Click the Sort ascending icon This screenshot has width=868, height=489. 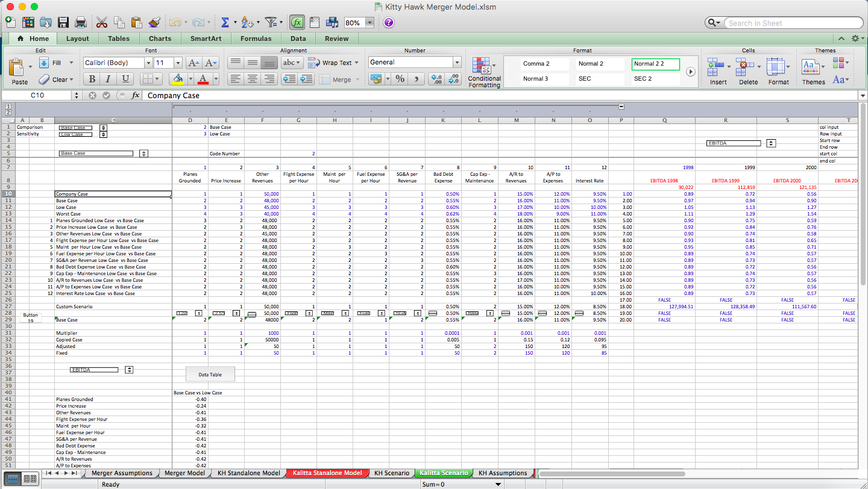tap(247, 22)
